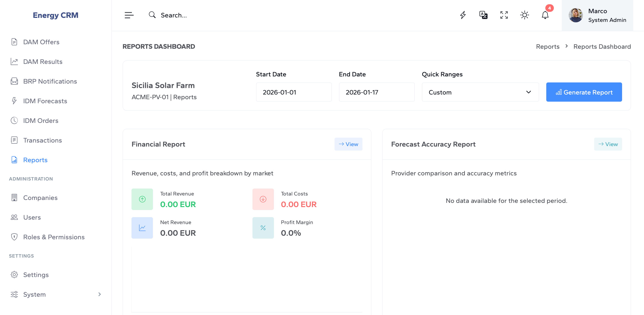Screen dimensions: 644x315
Task: Open the language translation icon
Action: (483, 15)
